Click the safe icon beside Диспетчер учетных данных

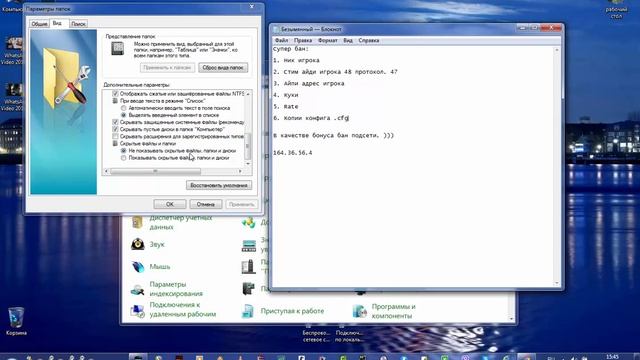[138, 222]
